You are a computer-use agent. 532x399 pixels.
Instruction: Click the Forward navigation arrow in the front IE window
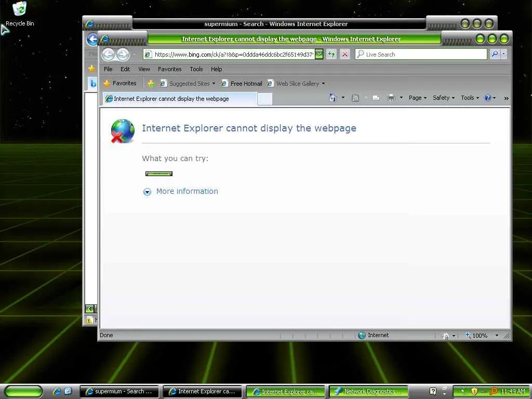click(123, 54)
